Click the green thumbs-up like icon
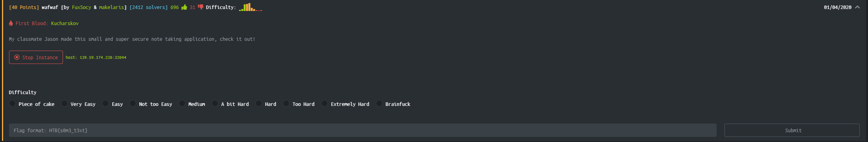Image resolution: width=868 pixels, height=142 pixels. click(x=184, y=7)
